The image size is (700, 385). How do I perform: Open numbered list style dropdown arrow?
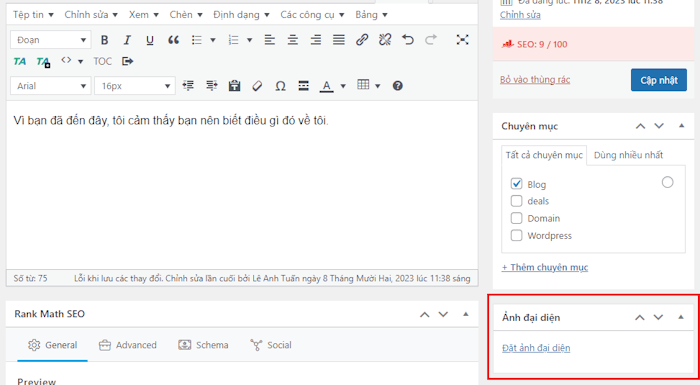click(x=250, y=40)
